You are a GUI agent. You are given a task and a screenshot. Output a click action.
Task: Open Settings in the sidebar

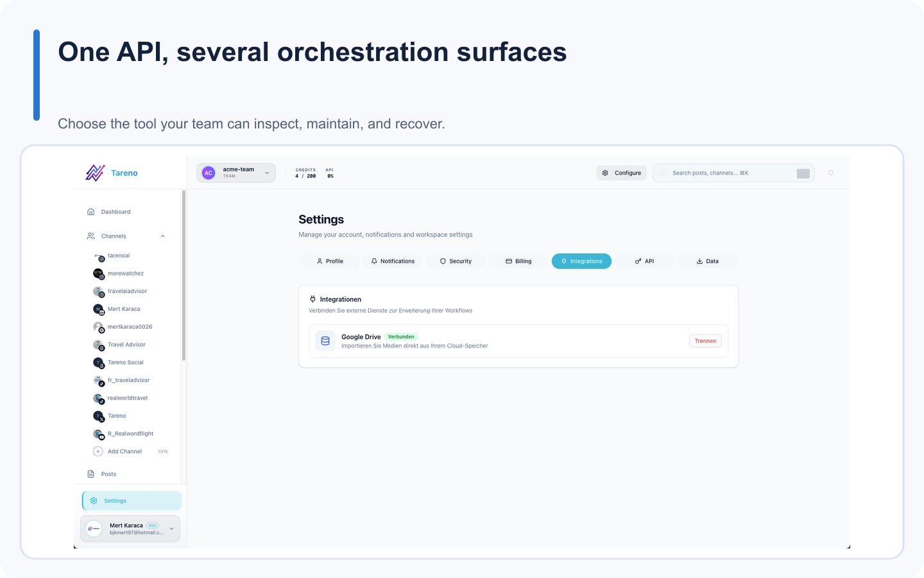coord(132,501)
